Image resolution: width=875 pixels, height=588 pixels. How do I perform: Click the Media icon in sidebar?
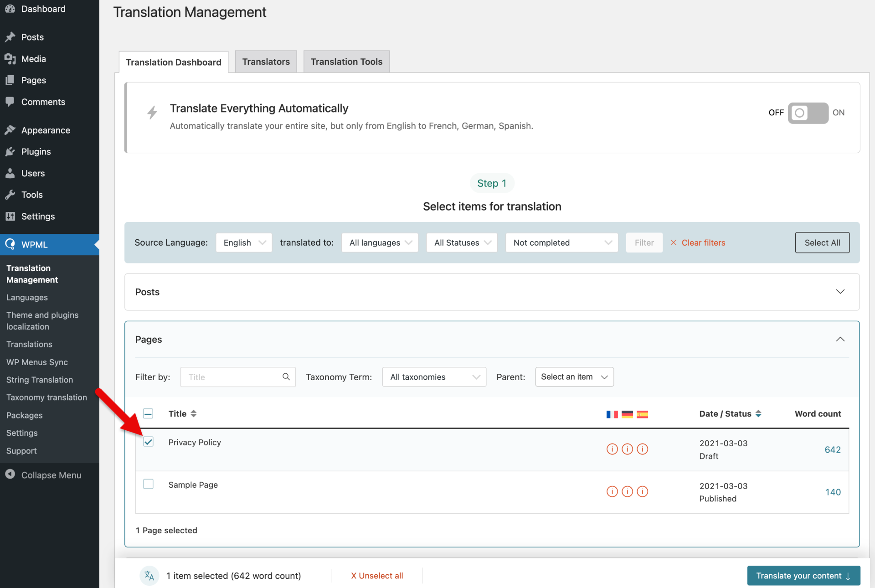pyautogui.click(x=10, y=59)
